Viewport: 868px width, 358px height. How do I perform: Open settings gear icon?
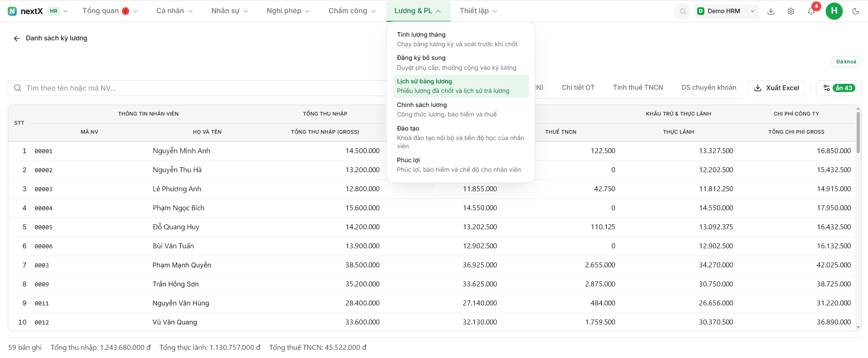[791, 11]
